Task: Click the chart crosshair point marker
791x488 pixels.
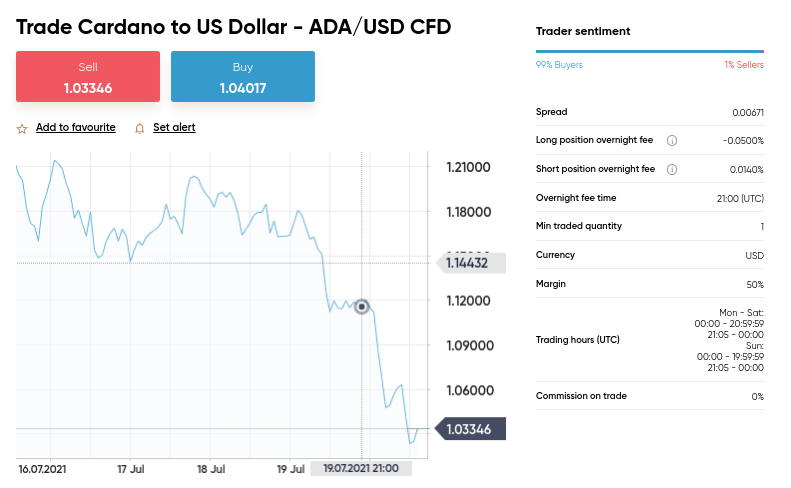Action: (362, 306)
